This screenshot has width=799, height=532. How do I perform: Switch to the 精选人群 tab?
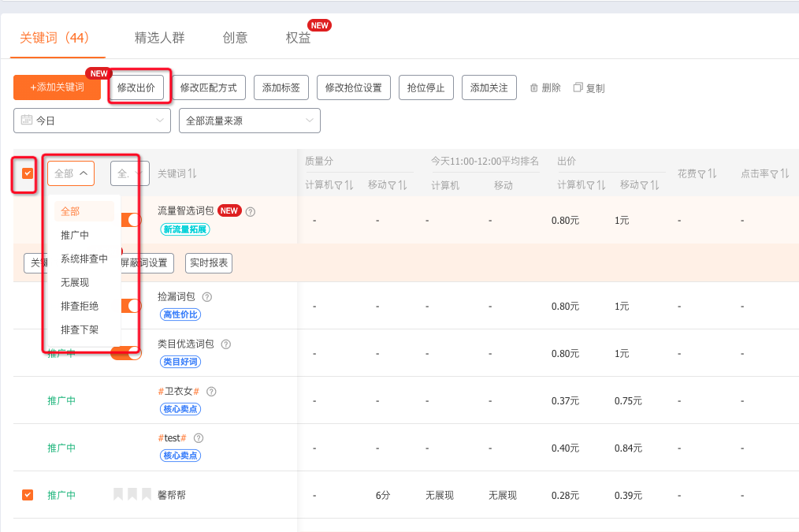click(160, 37)
